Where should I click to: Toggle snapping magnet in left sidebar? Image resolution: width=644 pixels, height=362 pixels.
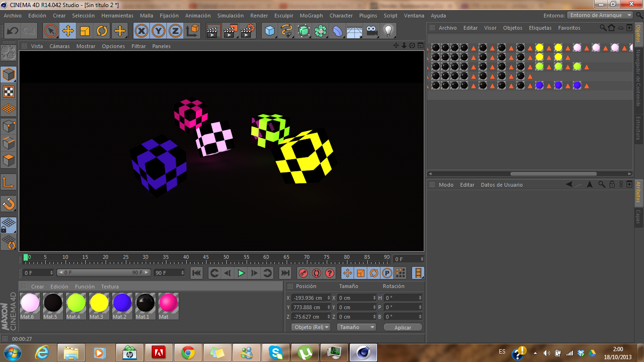coord(8,203)
